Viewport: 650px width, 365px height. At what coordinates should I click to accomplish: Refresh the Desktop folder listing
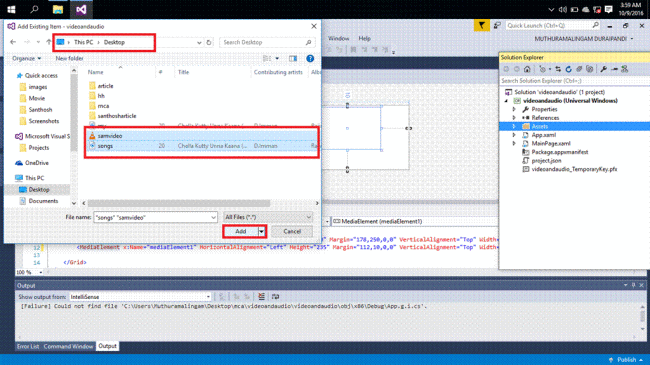coord(209,42)
